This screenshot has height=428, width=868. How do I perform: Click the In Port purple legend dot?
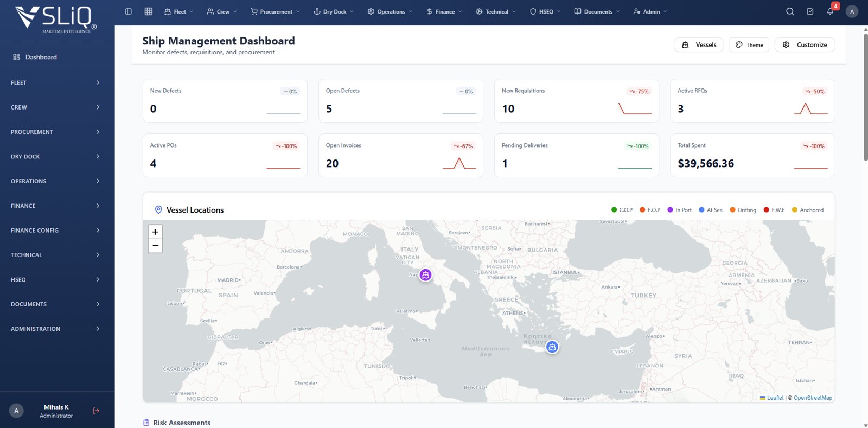(670, 210)
